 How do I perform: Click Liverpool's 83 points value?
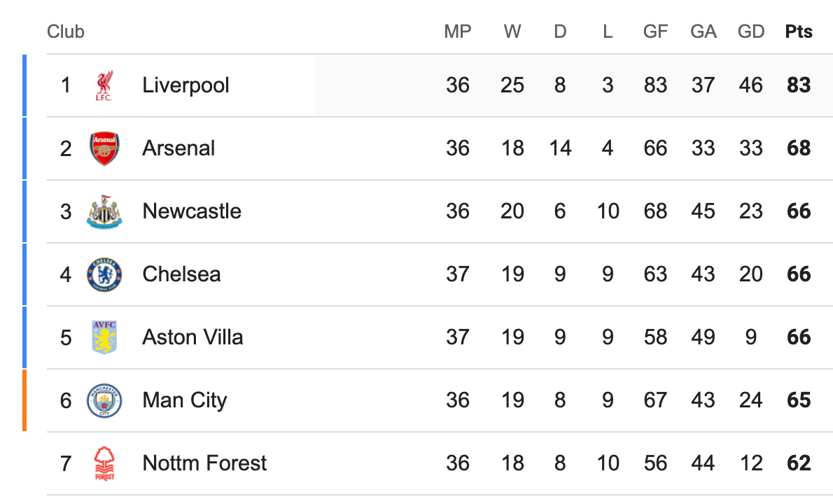pyautogui.click(x=799, y=85)
